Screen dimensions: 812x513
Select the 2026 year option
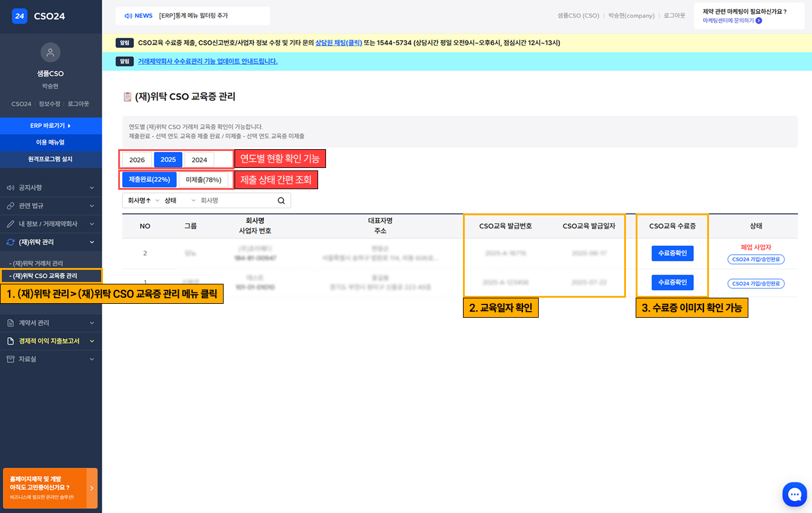coord(137,159)
